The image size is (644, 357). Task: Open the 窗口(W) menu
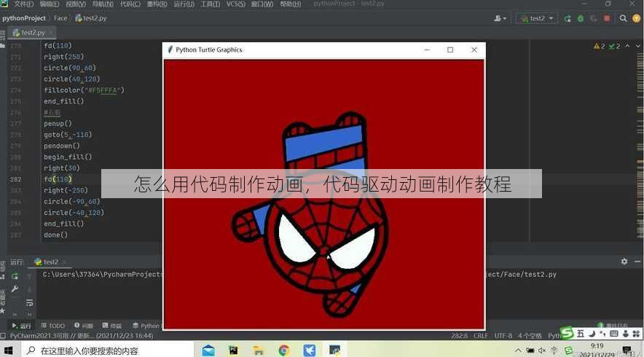point(262,4)
